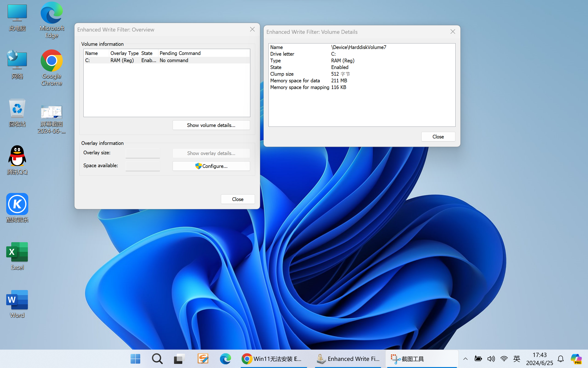Switch to Enhanced Write Fi... taskbar item
Screen dimensions: 588x368
pyautogui.click(x=348, y=359)
